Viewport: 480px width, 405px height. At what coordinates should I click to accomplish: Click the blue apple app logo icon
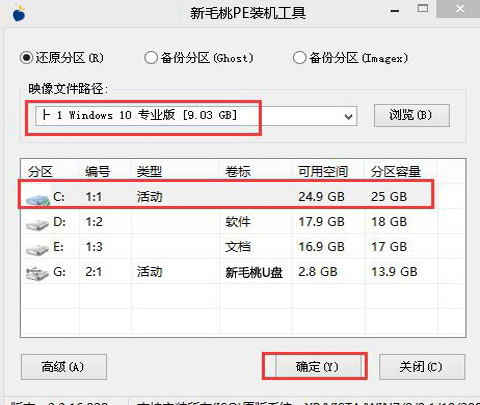coord(19,13)
